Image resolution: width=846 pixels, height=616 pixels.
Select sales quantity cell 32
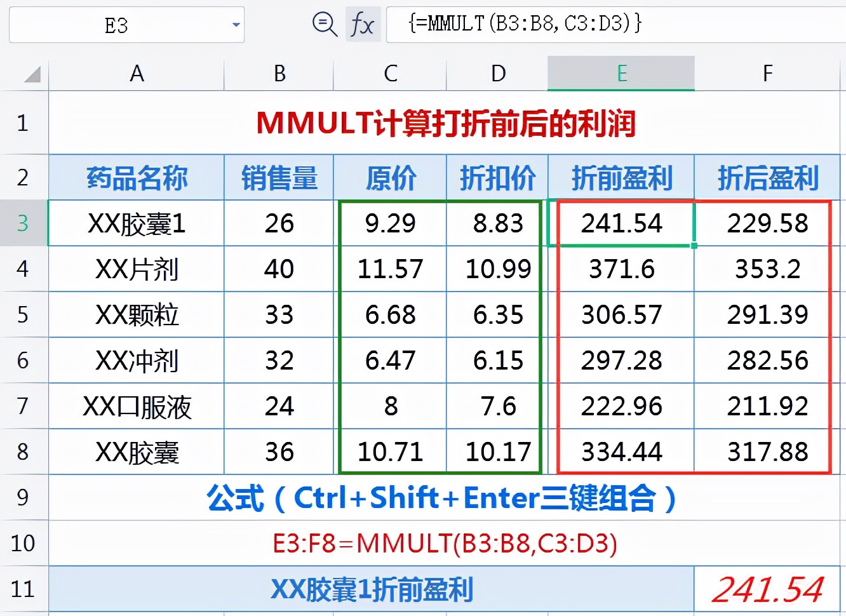[x=279, y=360]
